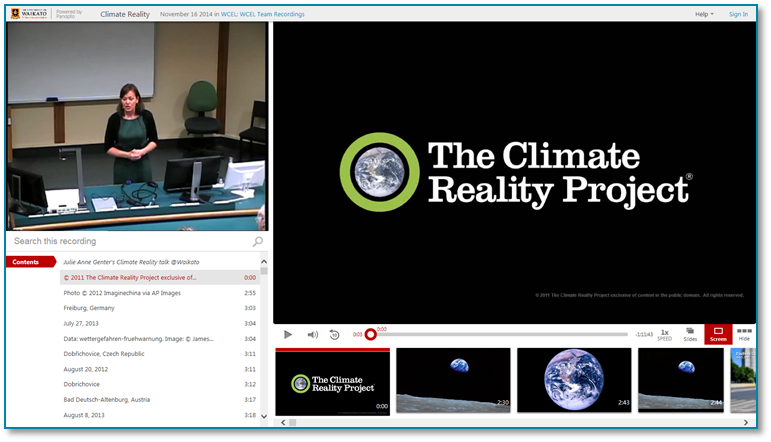The image size is (771, 442).
Task: Click the rewind 10 seconds icon
Action: (334, 335)
